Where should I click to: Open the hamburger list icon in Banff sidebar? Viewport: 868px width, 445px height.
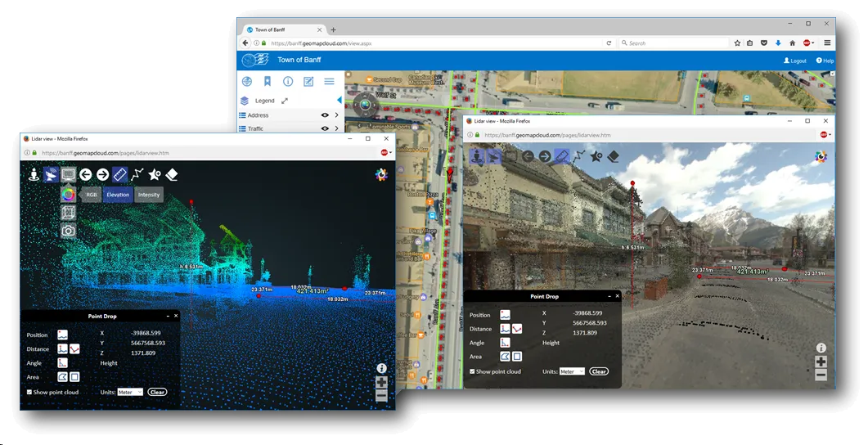click(x=330, y=81)
